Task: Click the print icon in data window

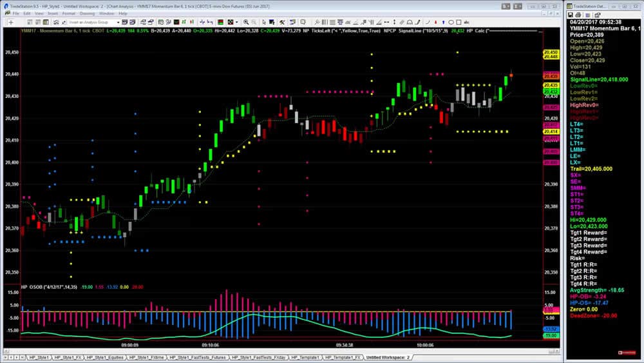Action: pyautogui.click(x=578, y=15)
